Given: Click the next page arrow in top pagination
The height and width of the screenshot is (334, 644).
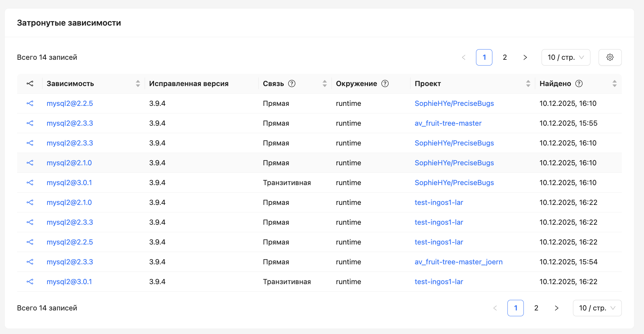Looking at the screenshot, I should 525,57.
